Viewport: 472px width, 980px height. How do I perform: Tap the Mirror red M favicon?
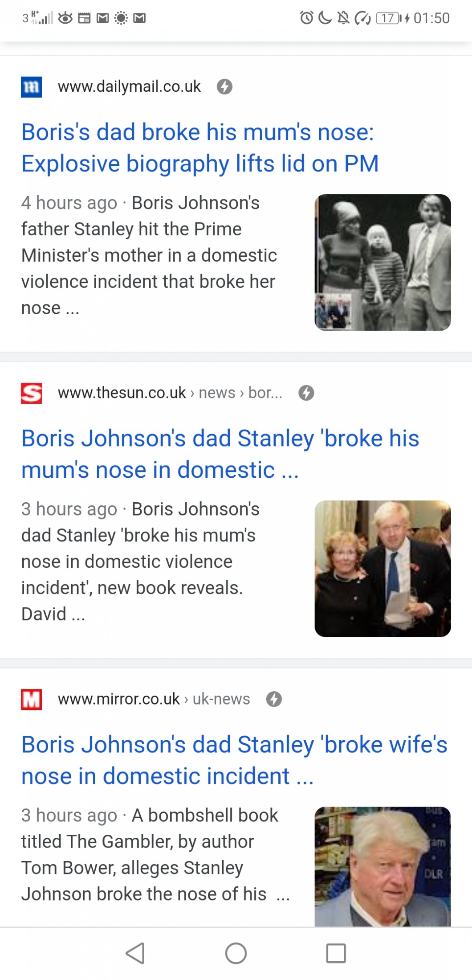(32, 699)
